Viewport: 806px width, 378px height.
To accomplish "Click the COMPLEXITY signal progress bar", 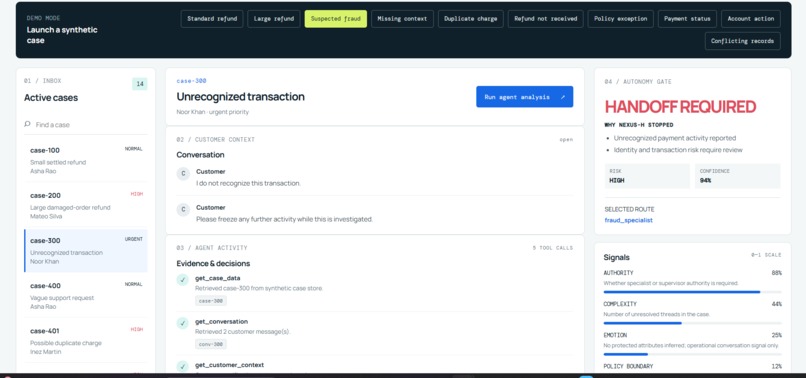I will click(692, 323).
